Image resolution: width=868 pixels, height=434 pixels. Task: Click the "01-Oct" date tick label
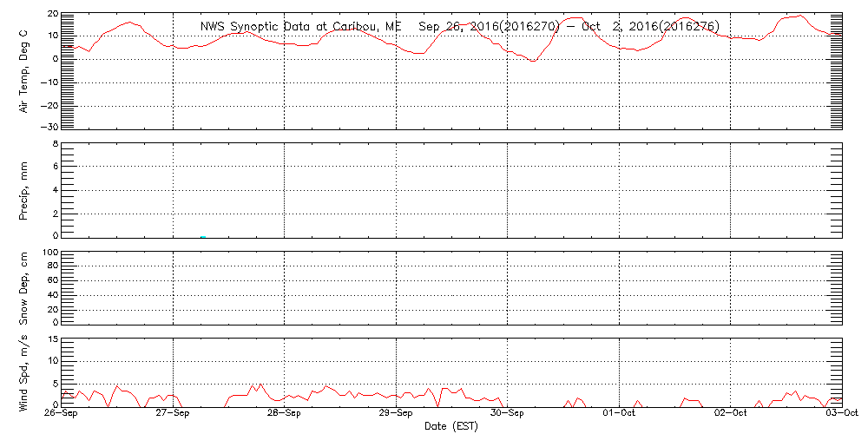(x=619, y=415)
